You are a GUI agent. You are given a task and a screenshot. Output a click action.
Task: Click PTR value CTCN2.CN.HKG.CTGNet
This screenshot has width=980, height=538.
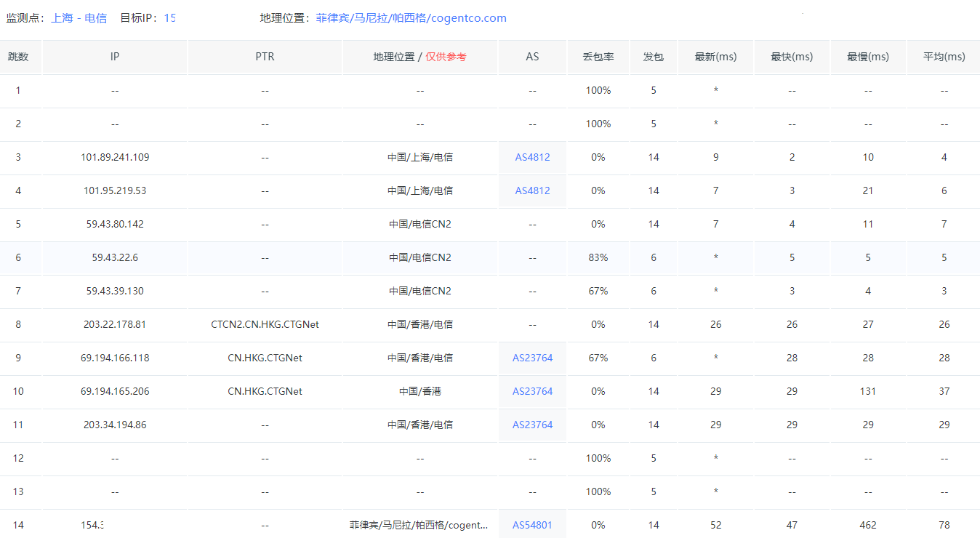(x=265, y=324)
